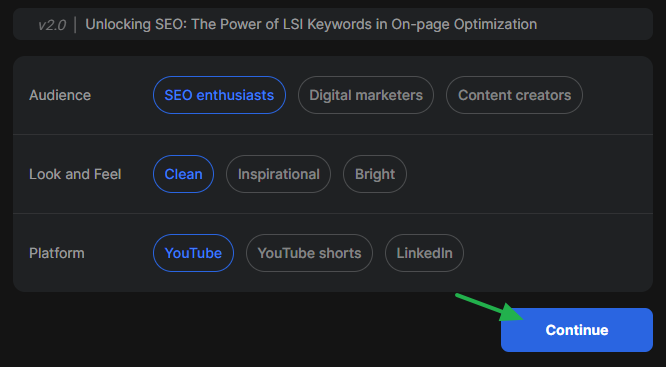This screenshot has width=666, height=367.
Task: Click the vertical separator beside v2.0
Action: click(x=75, y=25)
